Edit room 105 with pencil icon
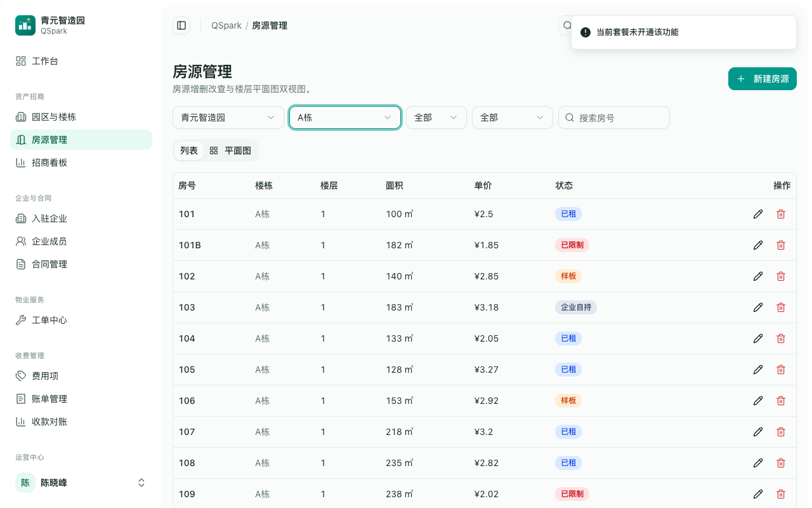 [758, 370]
